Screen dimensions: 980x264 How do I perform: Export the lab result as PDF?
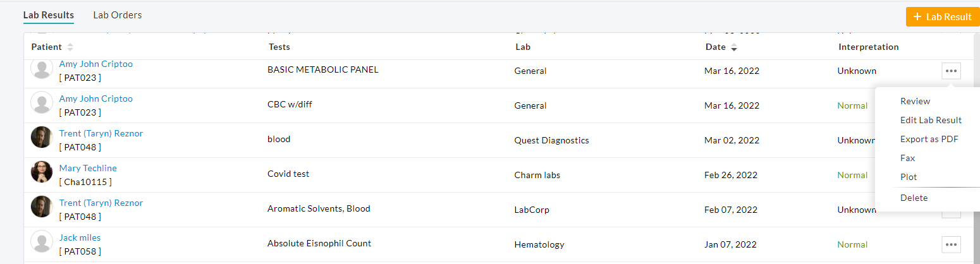[929, 139]
